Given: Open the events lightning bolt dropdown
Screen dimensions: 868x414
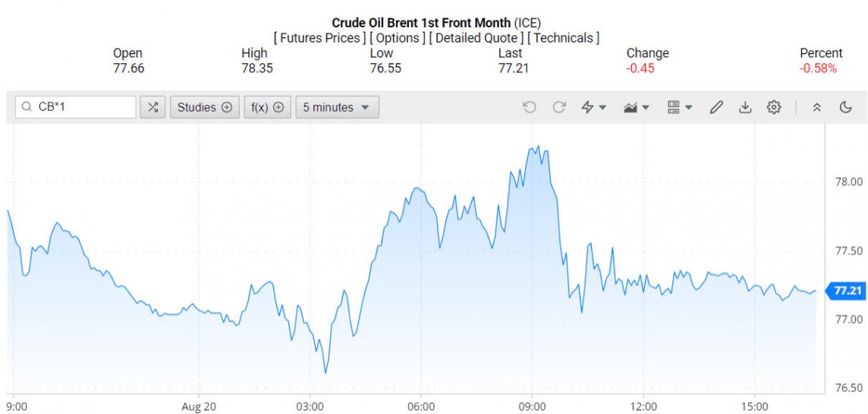Looking at the screenshot, I should (593, 107).
